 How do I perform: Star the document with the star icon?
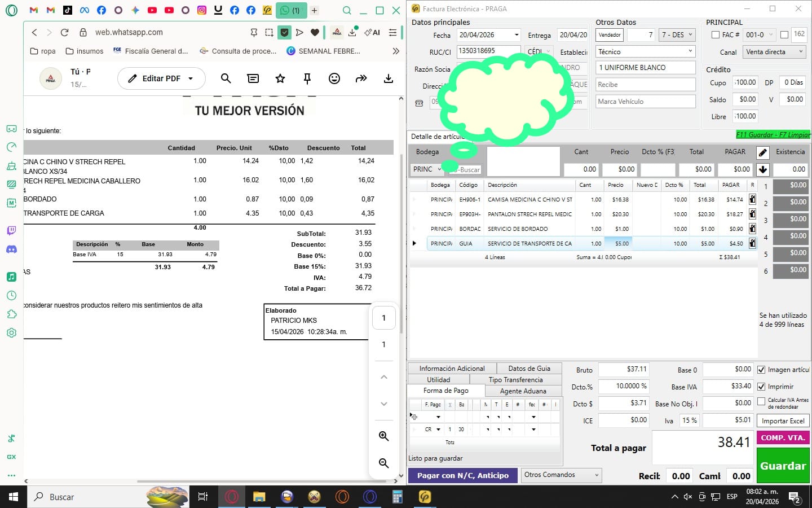pos(280,78)
